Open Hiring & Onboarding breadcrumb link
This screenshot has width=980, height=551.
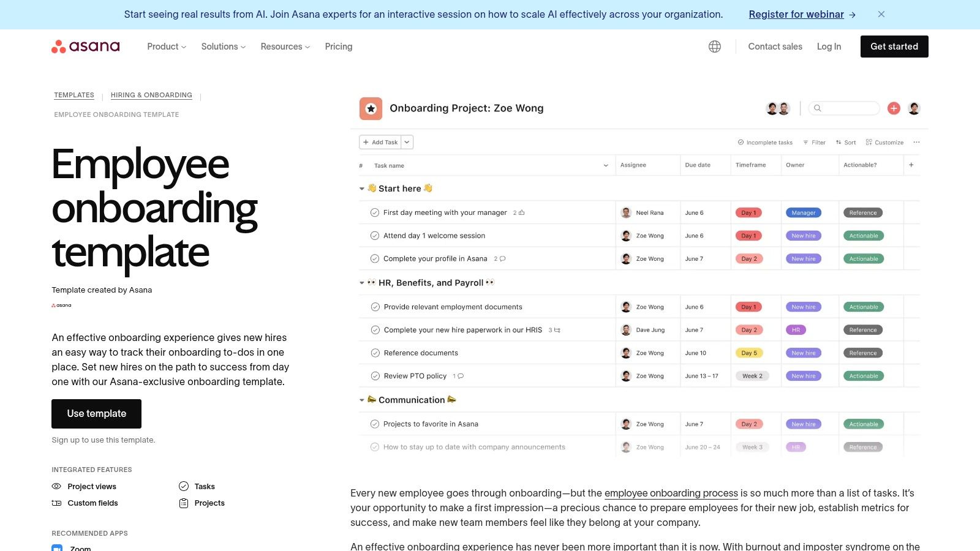point(151,95)
